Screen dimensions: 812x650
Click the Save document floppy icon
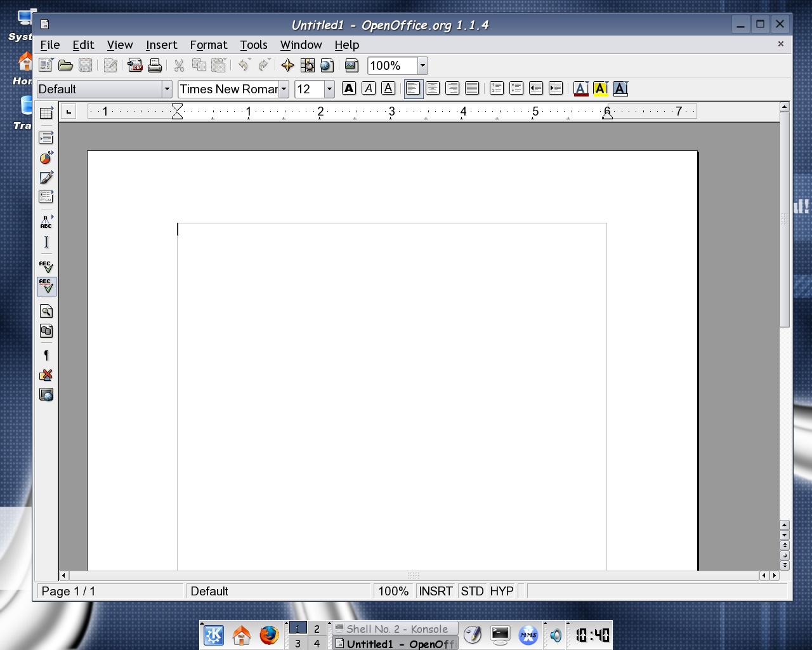click(85, 65)
